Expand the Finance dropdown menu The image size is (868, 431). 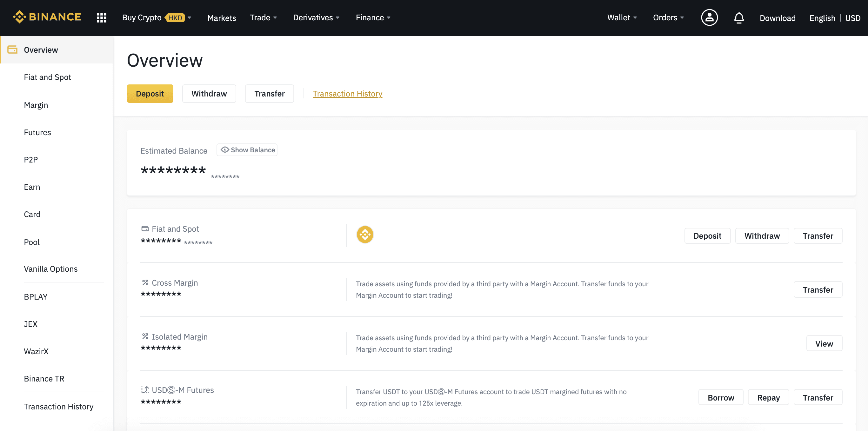tap(373, 17)
